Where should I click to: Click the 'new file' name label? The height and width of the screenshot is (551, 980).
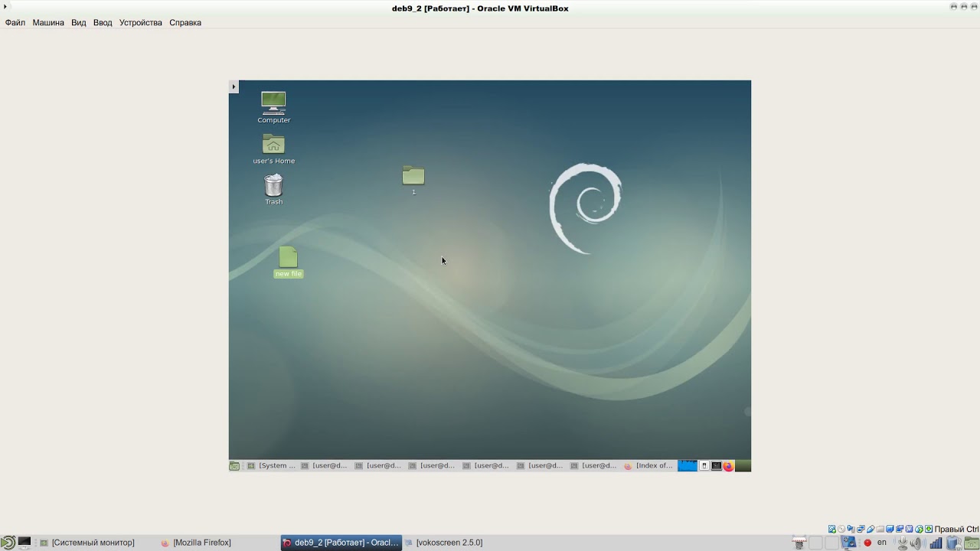tap(289, 274)
